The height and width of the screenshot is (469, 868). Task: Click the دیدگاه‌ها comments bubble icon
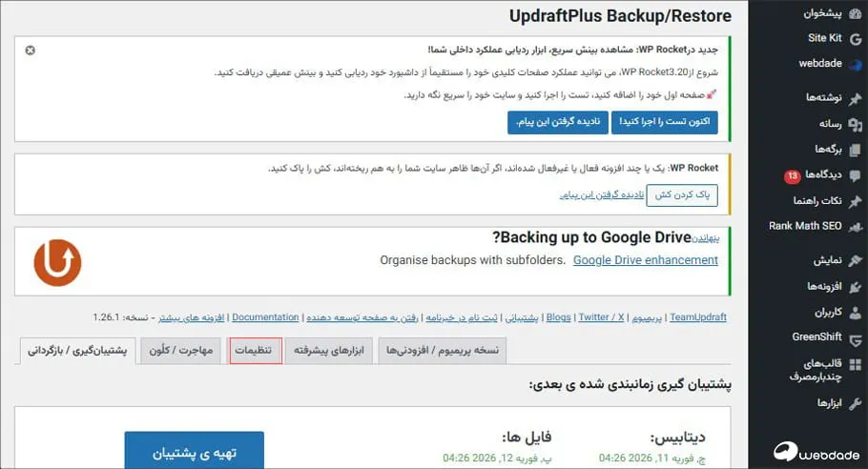(x=856, y=175)
